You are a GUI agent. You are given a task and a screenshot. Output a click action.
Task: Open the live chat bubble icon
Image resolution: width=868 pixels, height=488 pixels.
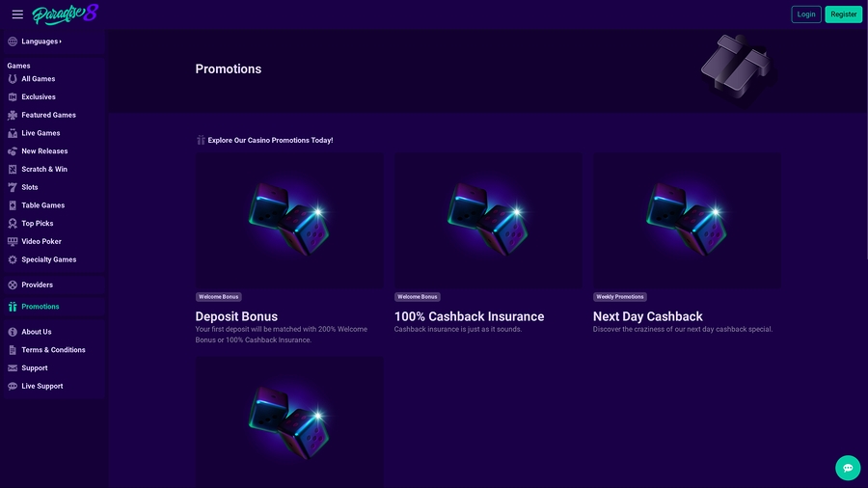[848, 468]
